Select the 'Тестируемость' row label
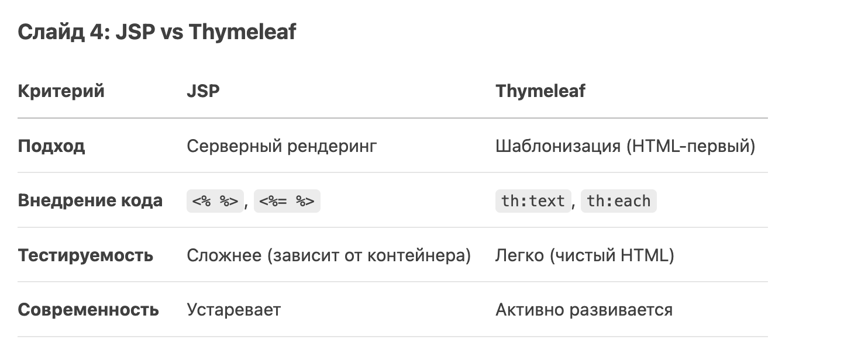The height and width of the screenshot is (360, 868). [x=85, y=255]
